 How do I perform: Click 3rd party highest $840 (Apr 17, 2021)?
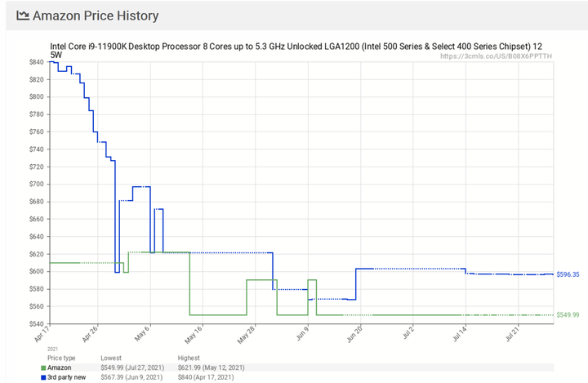point(206,377)
